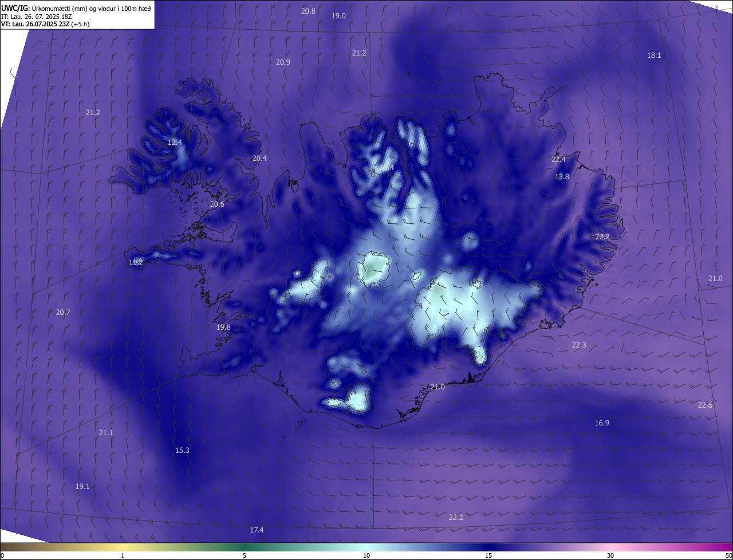Click the 50 tick on the color scale
The image size is (733, 560).
pyautogui.click(x=728, y=556)
